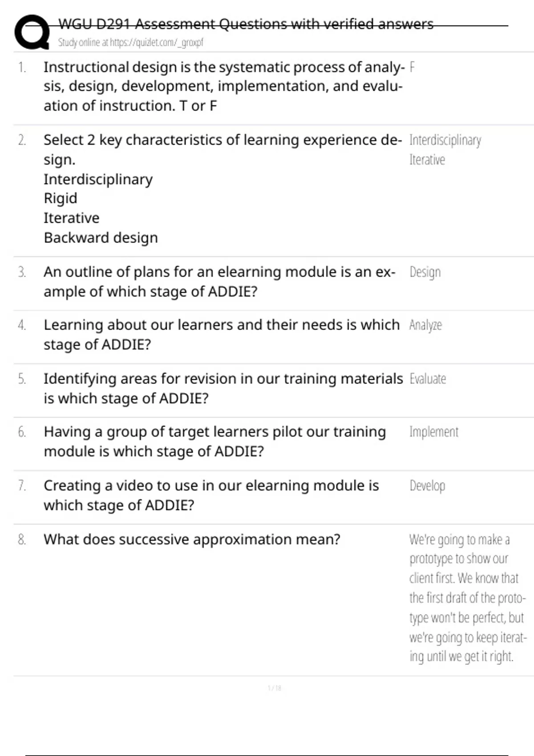Click question 7 about creating a video

(x=211, y=495)
